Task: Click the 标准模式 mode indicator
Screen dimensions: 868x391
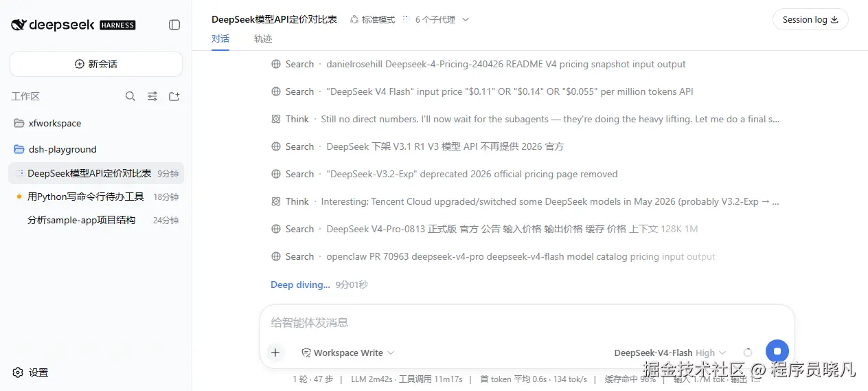Action: 372,20
